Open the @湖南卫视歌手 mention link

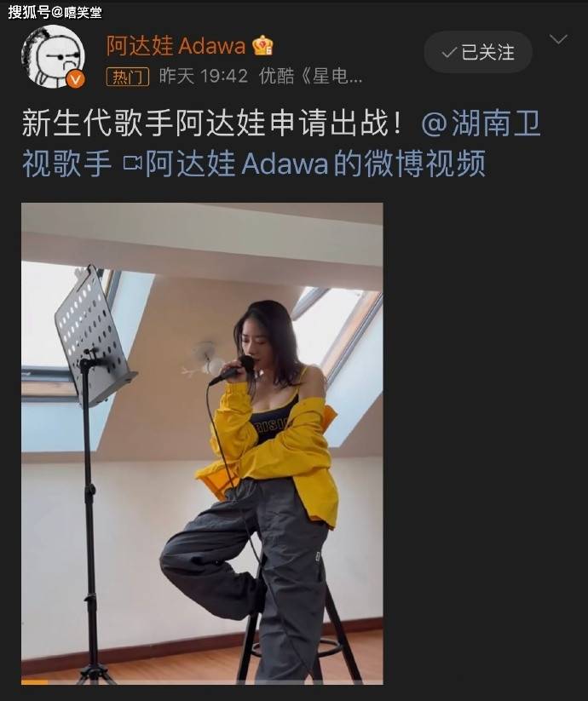(282, 143)
